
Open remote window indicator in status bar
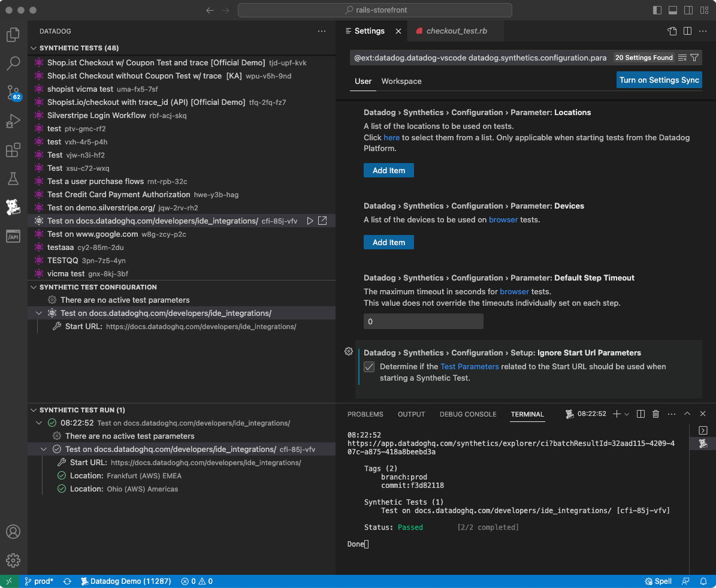click(9, 581)
